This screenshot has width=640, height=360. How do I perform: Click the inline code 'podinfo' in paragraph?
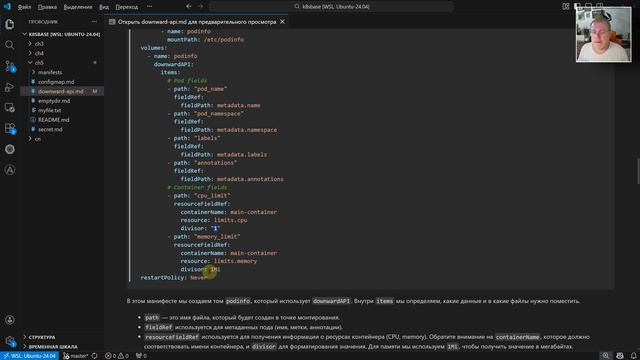click(x=238, y=301)
